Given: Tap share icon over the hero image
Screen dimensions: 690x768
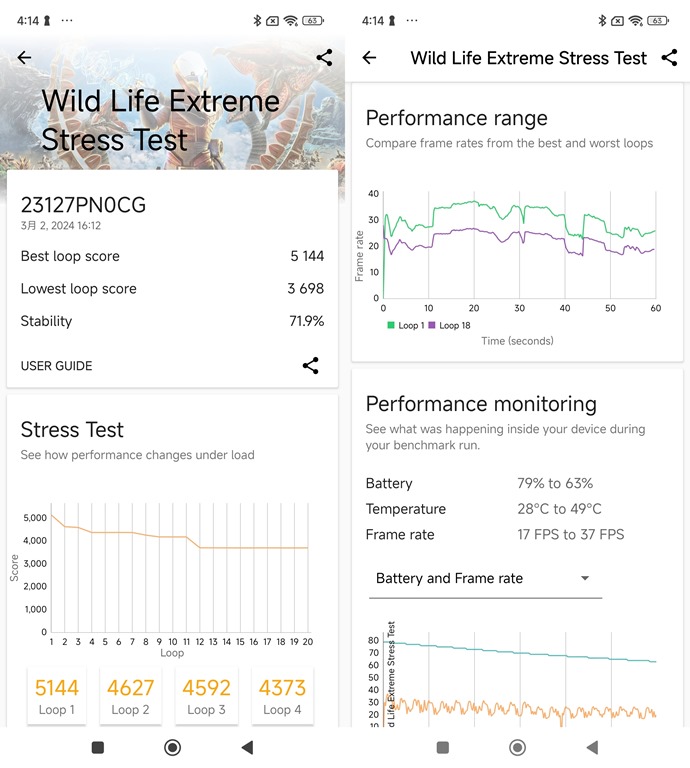Looking at the screenshot, I should (x=324, y=58).
